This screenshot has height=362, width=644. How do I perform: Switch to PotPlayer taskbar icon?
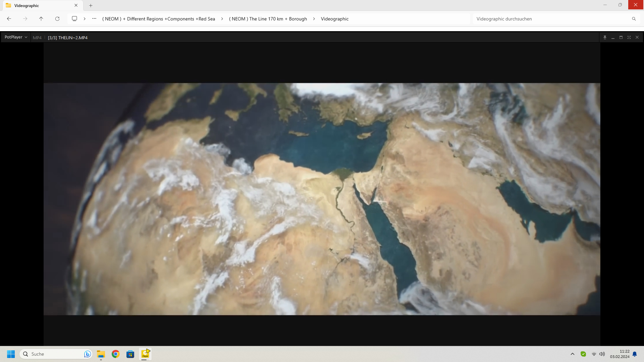click(x=145, y=354)
